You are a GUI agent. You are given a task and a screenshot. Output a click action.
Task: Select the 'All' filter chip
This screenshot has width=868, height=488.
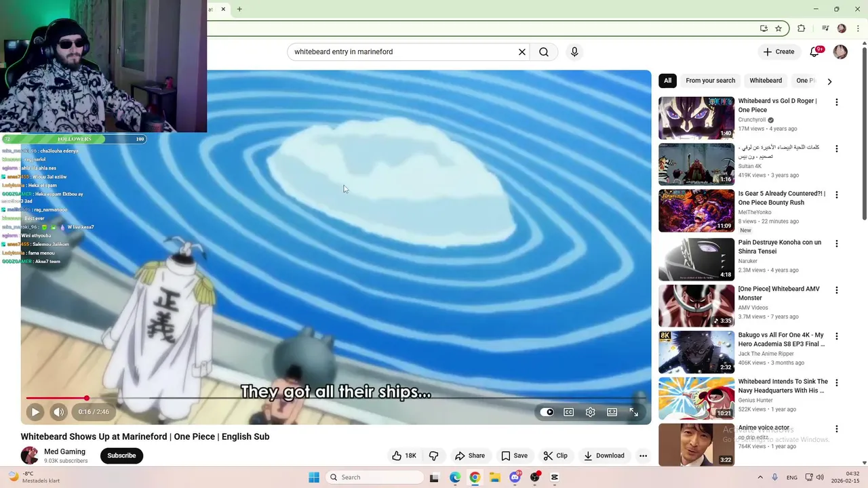click(668, 81)
